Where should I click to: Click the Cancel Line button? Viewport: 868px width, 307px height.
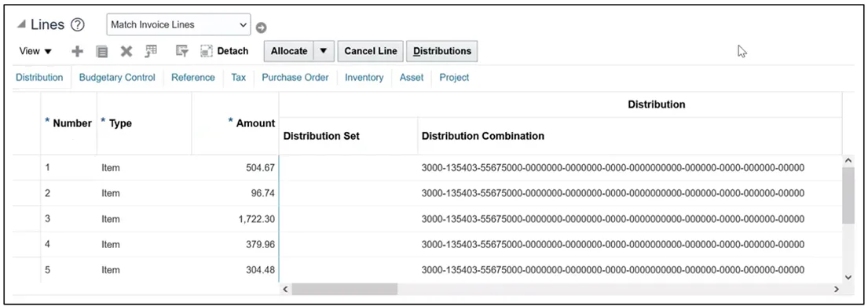coord(370,51)
